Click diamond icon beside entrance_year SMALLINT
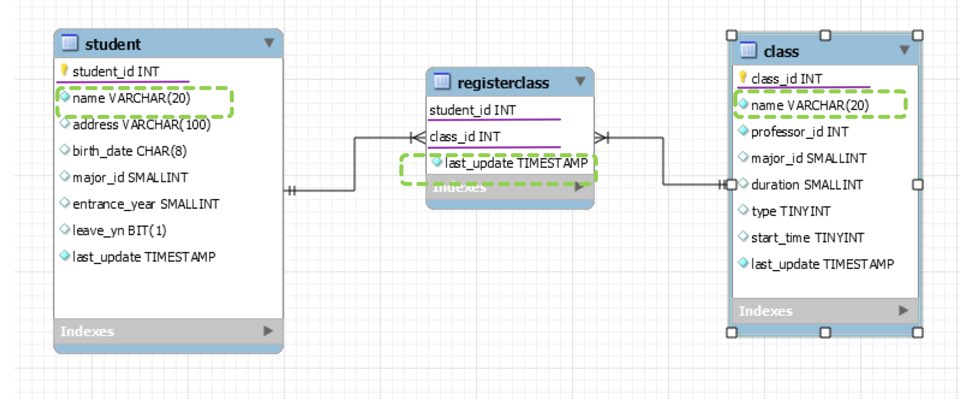 pos(64,203)
